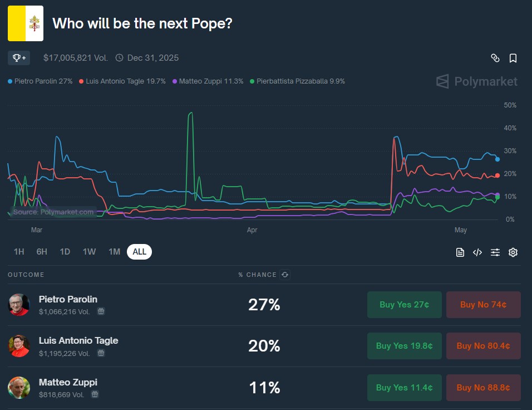
Task: Open the chart settings sliders icon
Action: pyautogui.click(x=495, y=252)
